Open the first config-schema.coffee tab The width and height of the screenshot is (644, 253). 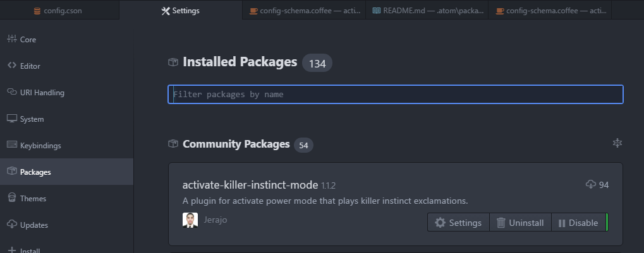pyautogui.click(x=304, y=10)
